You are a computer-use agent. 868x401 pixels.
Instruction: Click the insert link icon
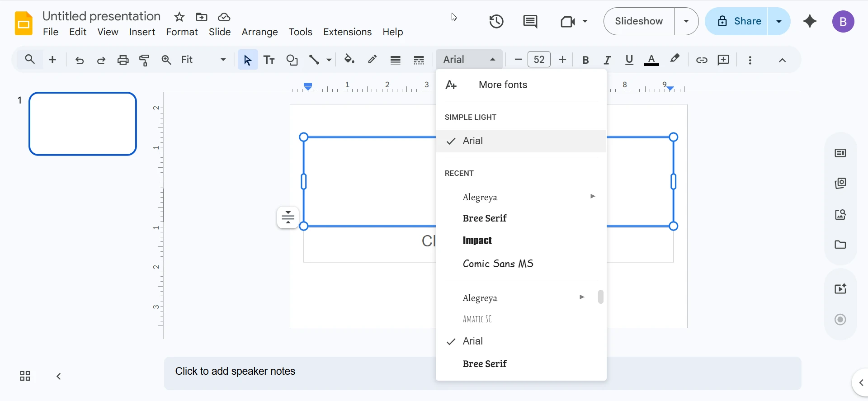coord(701,60)
